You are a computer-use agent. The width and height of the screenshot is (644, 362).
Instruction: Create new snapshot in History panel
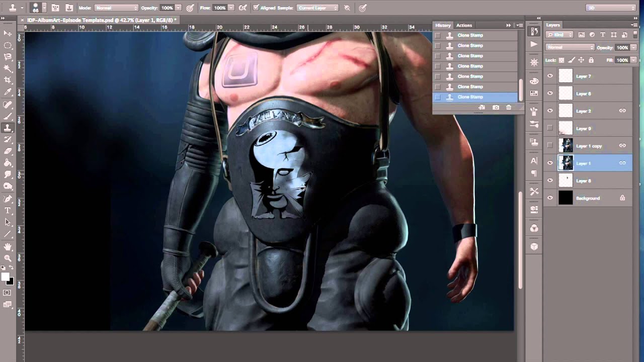[496, 108]
